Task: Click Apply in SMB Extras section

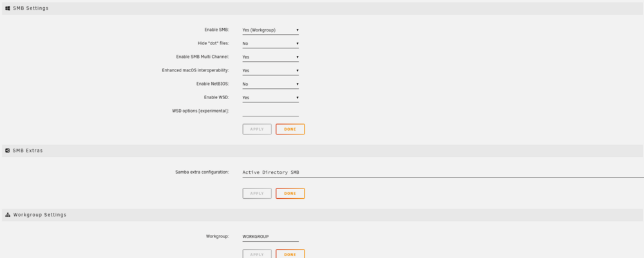Action: coord(257,193)
